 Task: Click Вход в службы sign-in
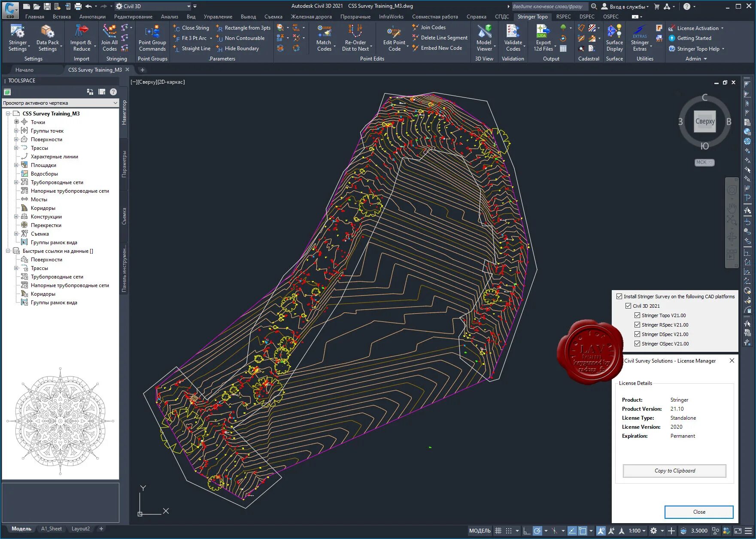click(x=625, y=6)
